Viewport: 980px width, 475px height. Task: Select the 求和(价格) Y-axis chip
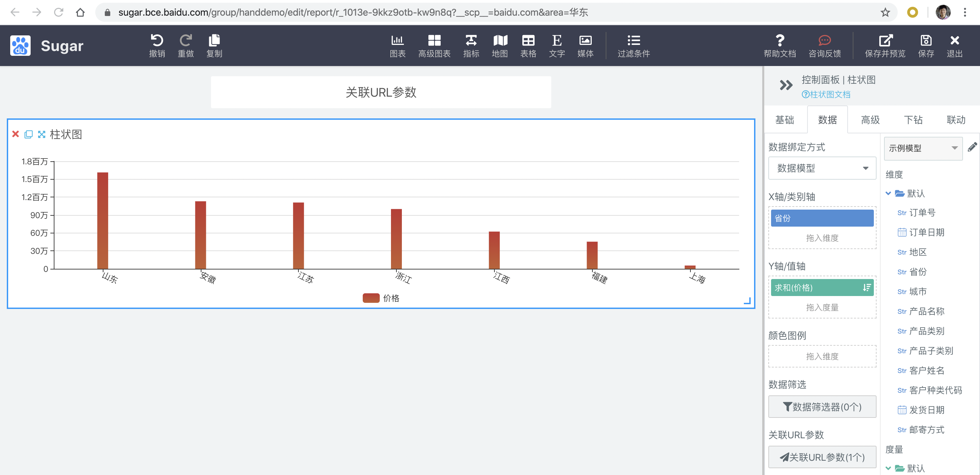(x=822, y=288)
